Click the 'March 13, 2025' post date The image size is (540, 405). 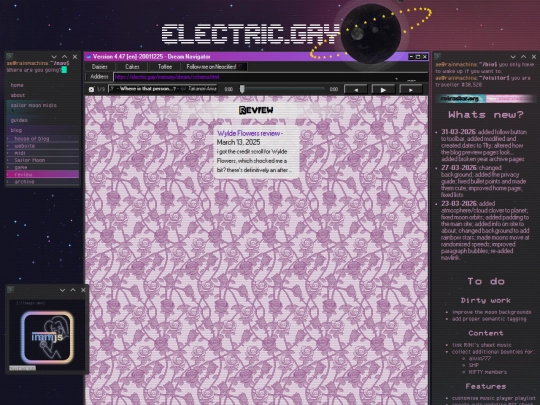coord(238,142)
